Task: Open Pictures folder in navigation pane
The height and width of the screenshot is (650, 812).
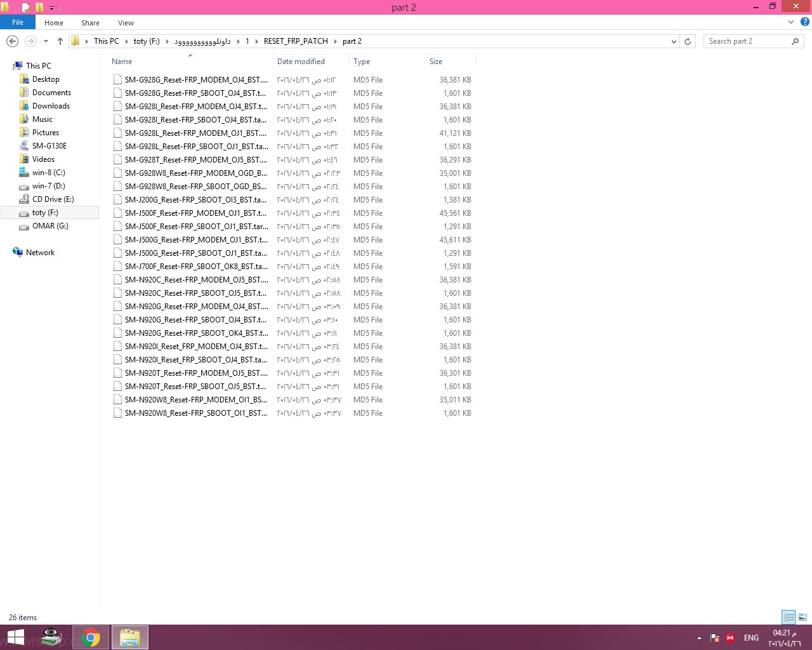Action: click(46, 133)
